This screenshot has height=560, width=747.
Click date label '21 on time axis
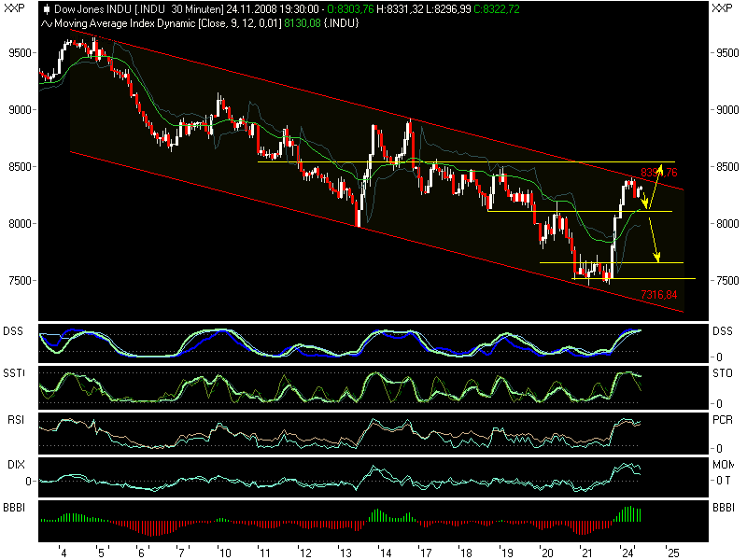586,553
